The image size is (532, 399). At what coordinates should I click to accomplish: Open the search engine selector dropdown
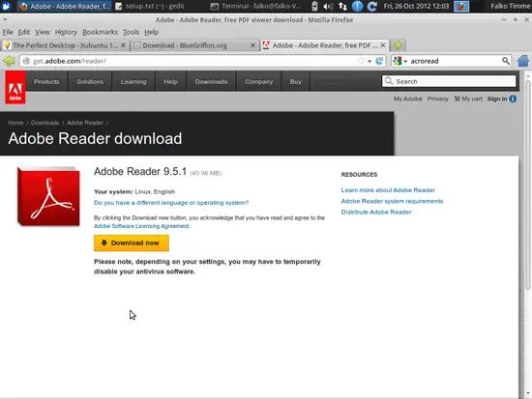click(x=405, y=62)
